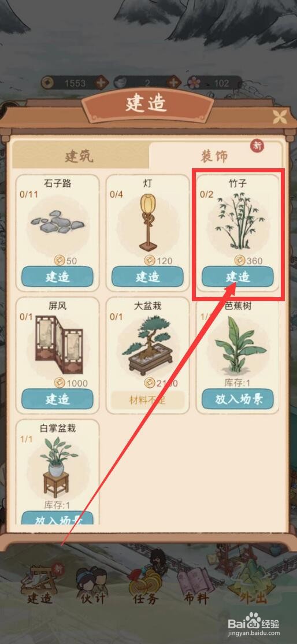Add more silver ingots with plus icon
Viewport: 297px width, 644px height.
173,83
